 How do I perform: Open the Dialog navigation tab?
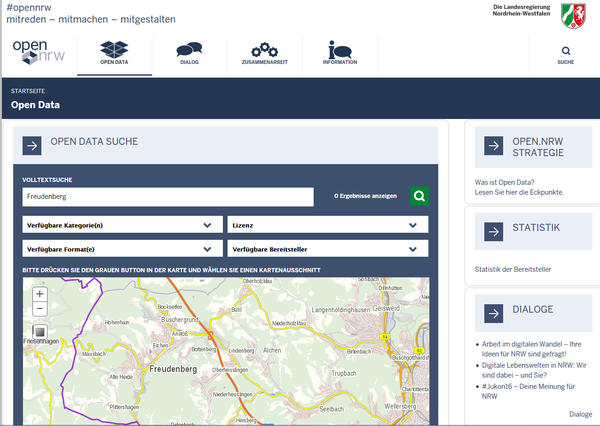point(189,53)
